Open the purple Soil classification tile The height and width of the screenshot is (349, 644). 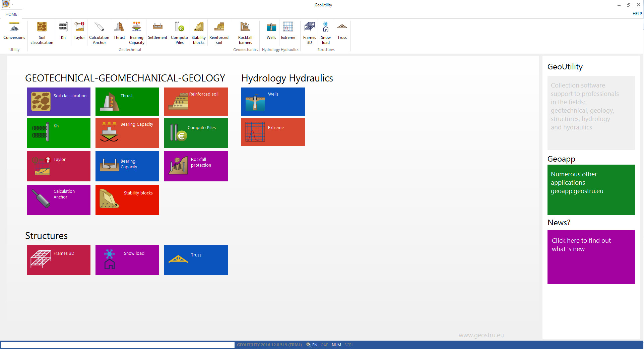click(59, 102)
